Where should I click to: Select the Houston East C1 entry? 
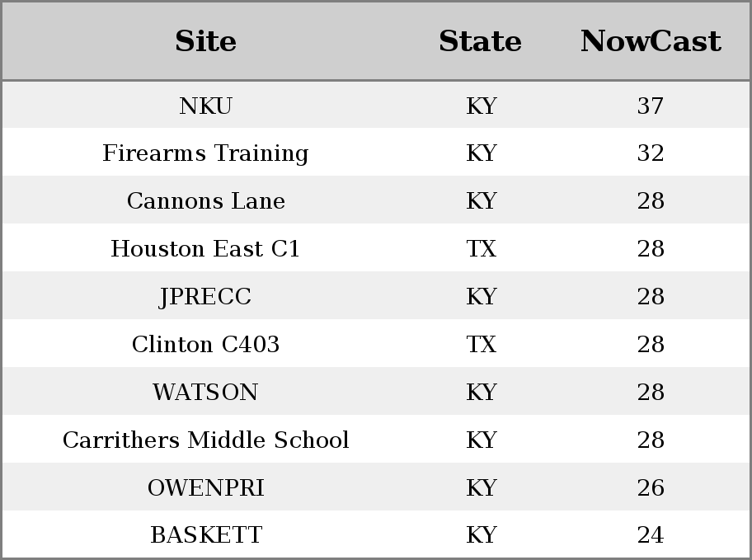pos(205,248)
